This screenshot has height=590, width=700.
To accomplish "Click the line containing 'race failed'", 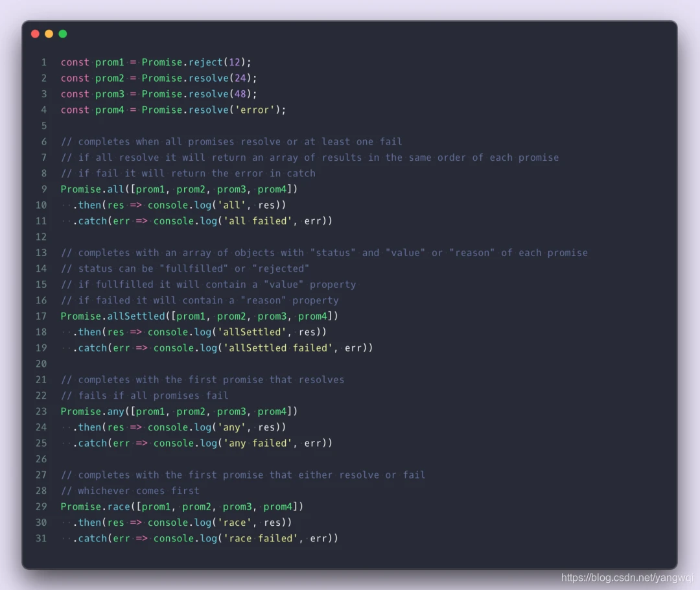I will pyautogui.click(x=205, y=538).
